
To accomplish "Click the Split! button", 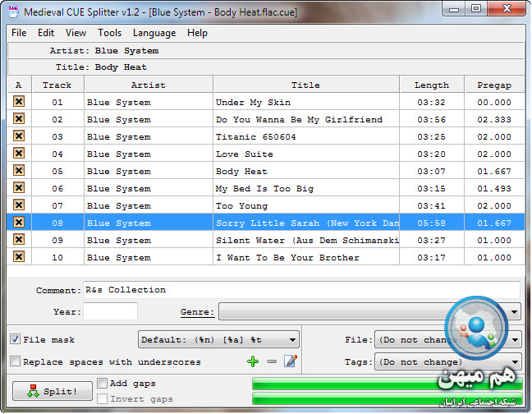I will tap(53, 391).
